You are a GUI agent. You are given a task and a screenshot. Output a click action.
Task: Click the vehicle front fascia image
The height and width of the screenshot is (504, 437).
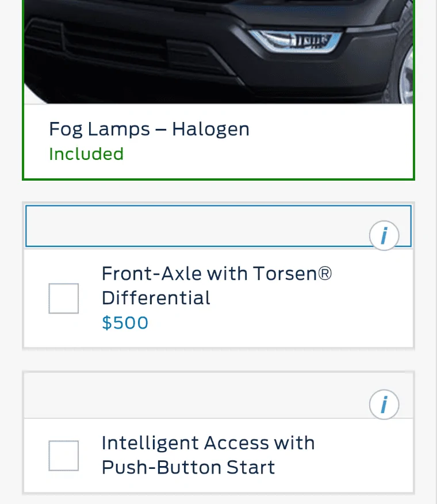(218, 51)
